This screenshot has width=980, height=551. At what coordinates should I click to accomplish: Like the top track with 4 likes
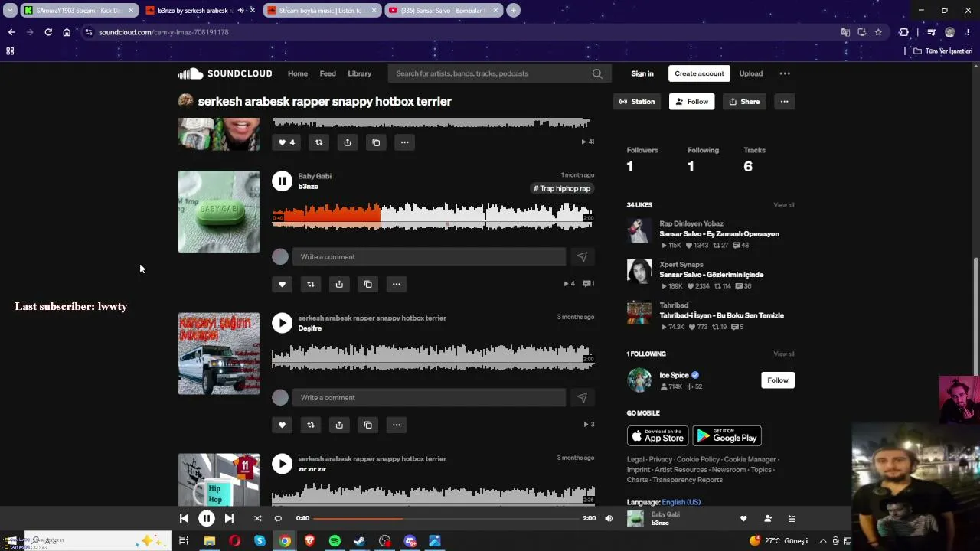(x=286, y=142)
